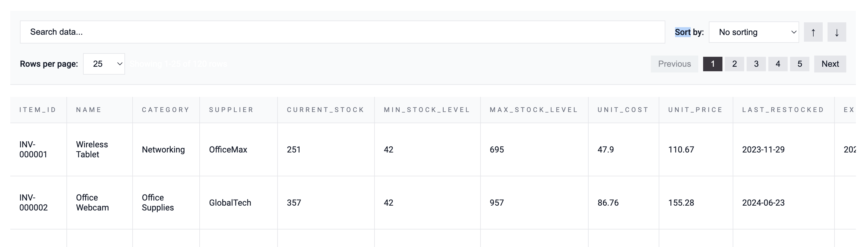
Task: Open the Rows per page dropdown
Action: tap(104, 64)
